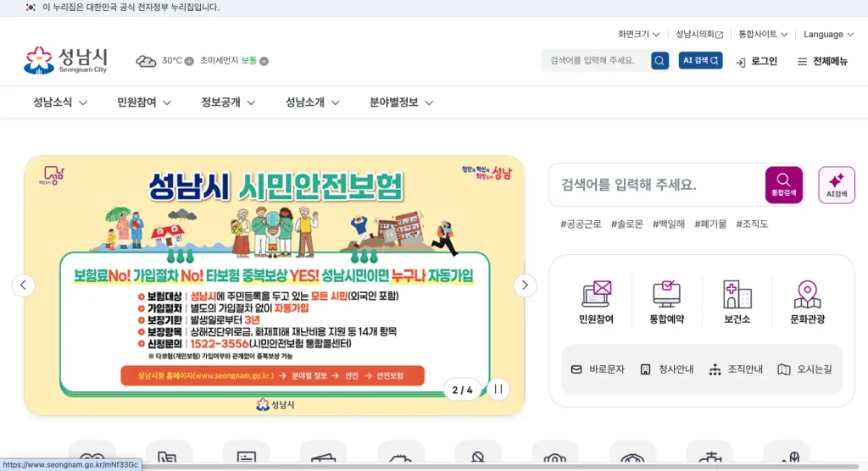This screenshot has width=868, height=471.
Task: Open the 화면크기 dropdown
Action: (639, 35)
